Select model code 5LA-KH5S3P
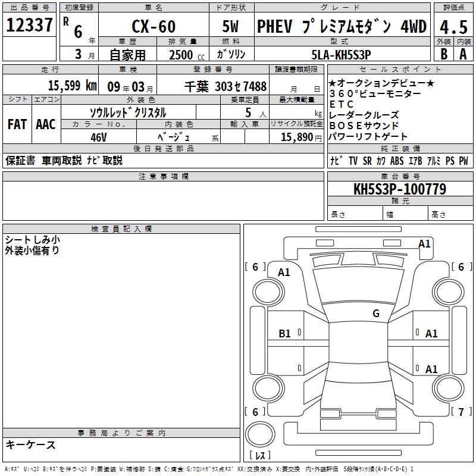This screenshot has width=476, height=476. pos(341,55)
